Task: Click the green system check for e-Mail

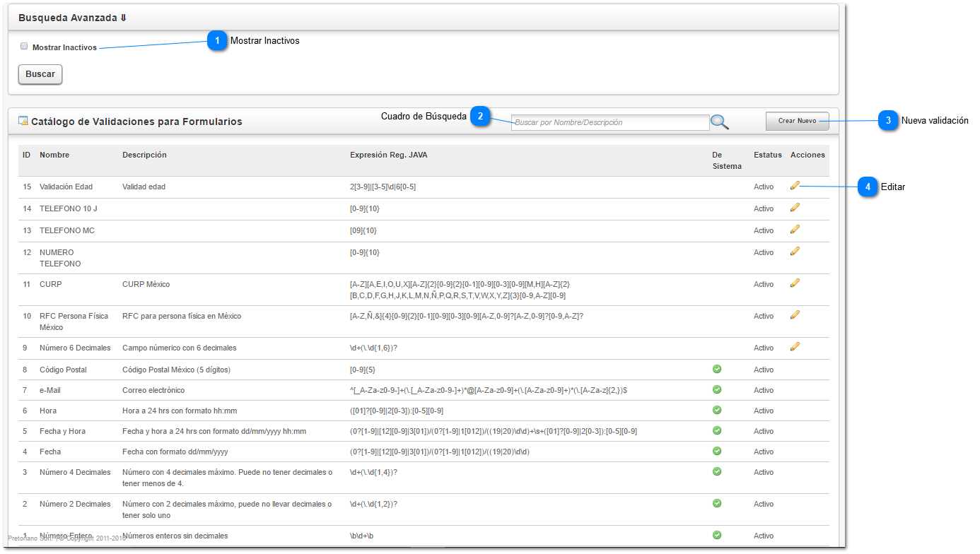Action: [717, 389]
